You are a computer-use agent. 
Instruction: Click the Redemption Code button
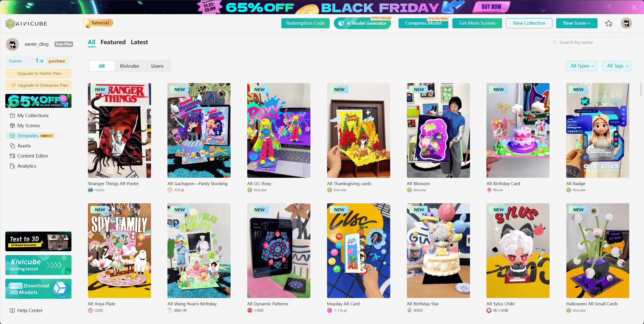coord(305,23)
